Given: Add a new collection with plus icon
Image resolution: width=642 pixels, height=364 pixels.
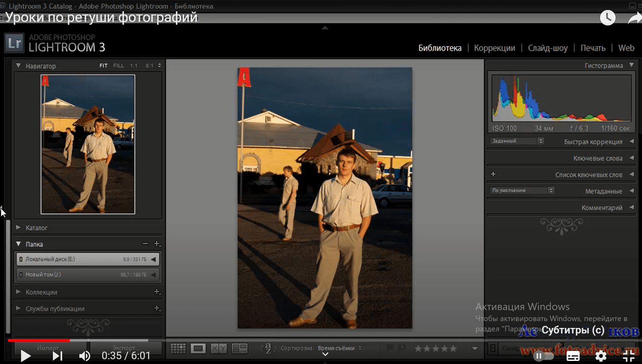Looking at the screenshot, I should pos(157,292).
